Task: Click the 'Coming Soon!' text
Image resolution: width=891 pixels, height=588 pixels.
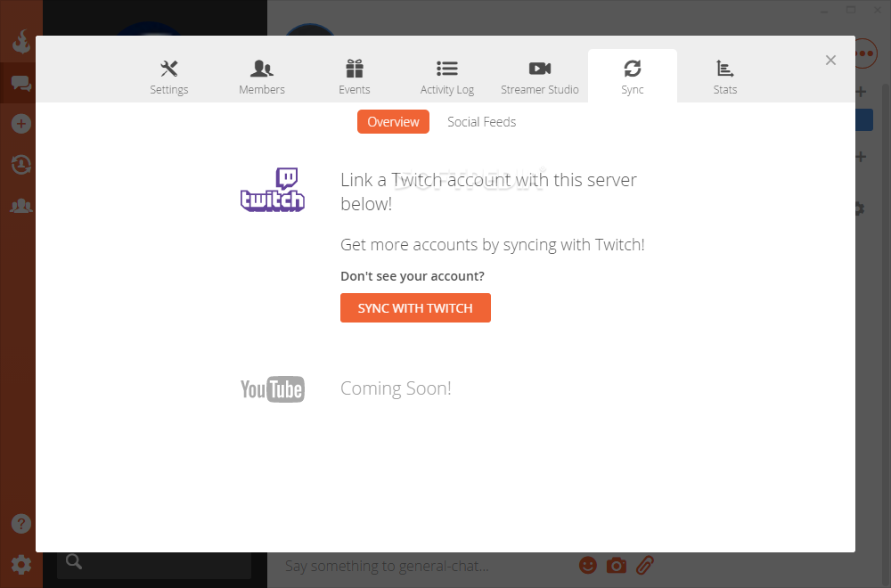Action: click(396, 388)
